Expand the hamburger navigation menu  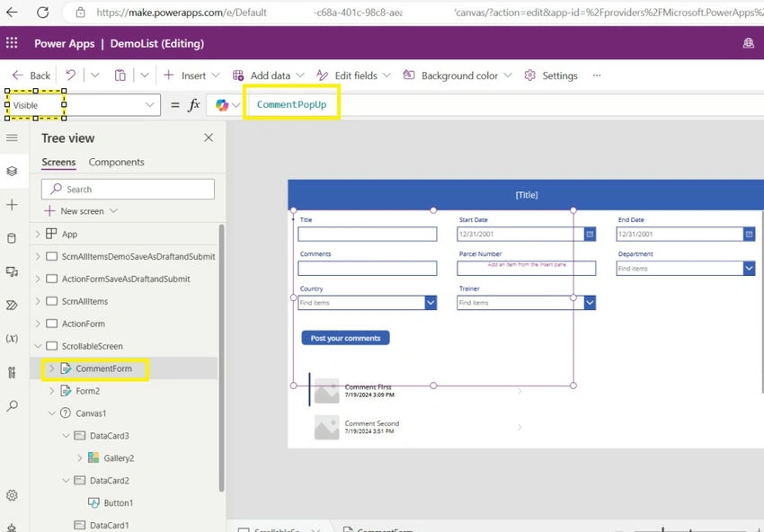[x=13, y=137]
